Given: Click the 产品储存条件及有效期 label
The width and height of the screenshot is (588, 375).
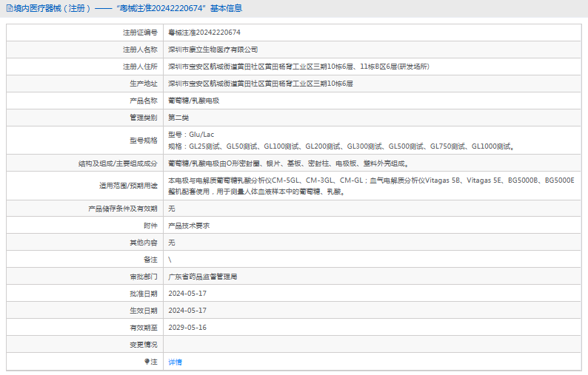Looking at the screenshot, I should 123,209.
